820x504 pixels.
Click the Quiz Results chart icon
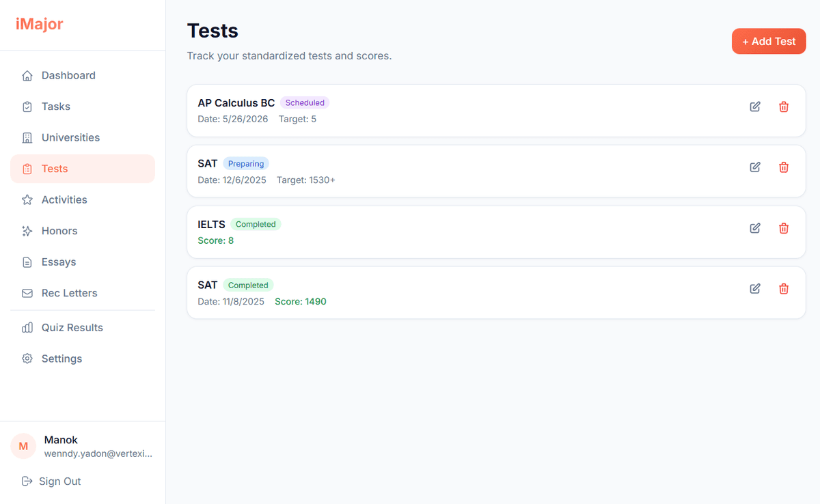[27, 327]
